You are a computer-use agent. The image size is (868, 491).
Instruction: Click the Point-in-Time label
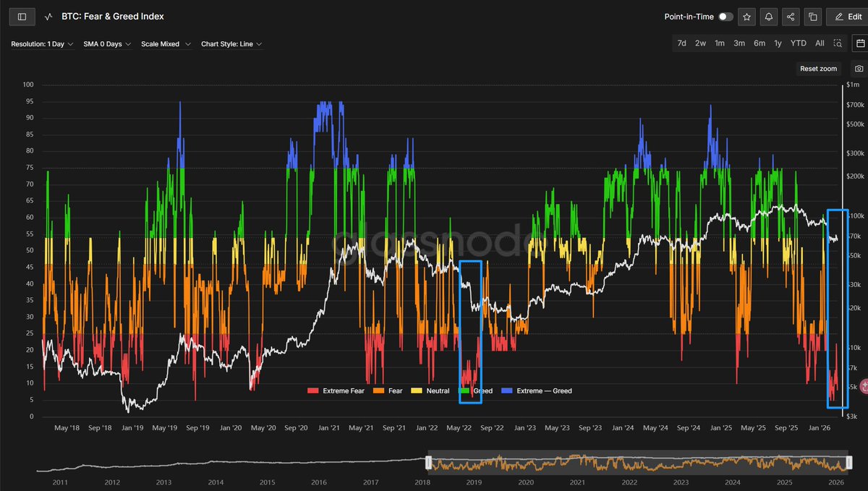(688, 17)
